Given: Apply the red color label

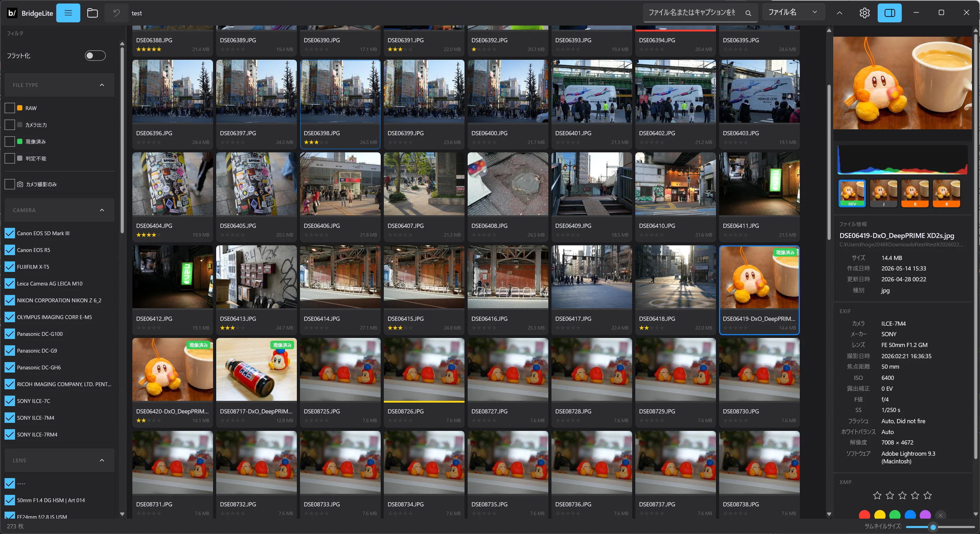Looking at the screenshot, I should [864, 515].
